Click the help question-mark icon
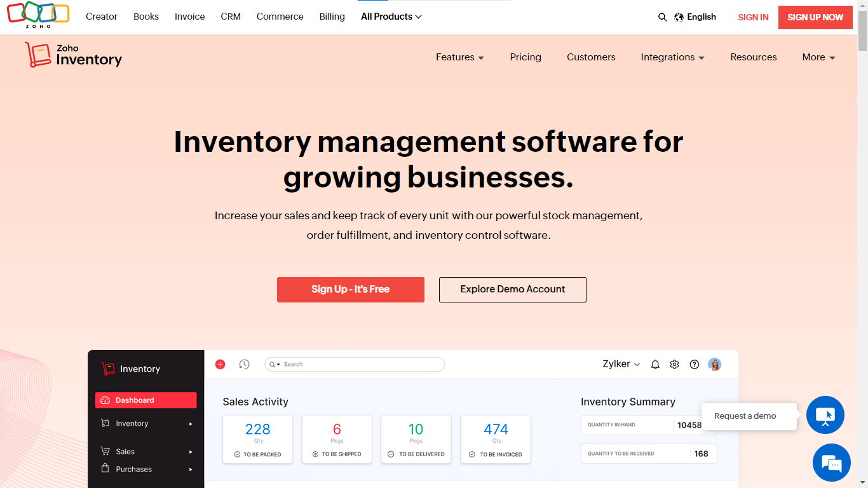868x488 pixels. click(694, 364)
